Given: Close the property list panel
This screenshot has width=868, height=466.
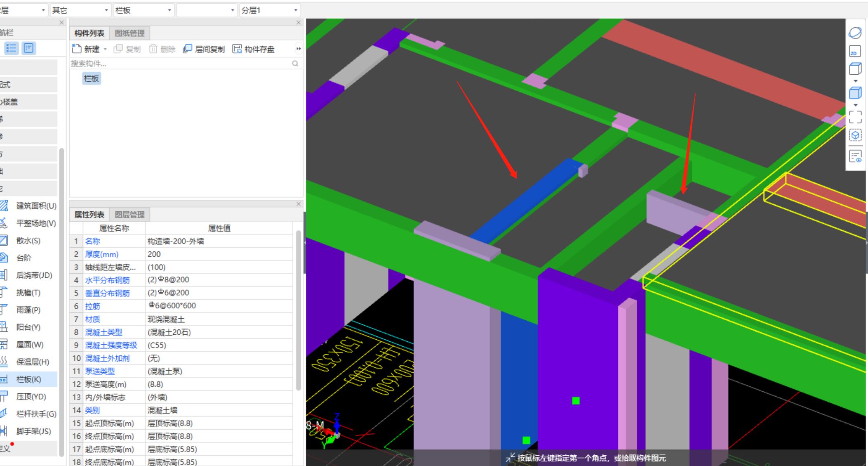Looking at the screenshot, I should pos(299,204).
